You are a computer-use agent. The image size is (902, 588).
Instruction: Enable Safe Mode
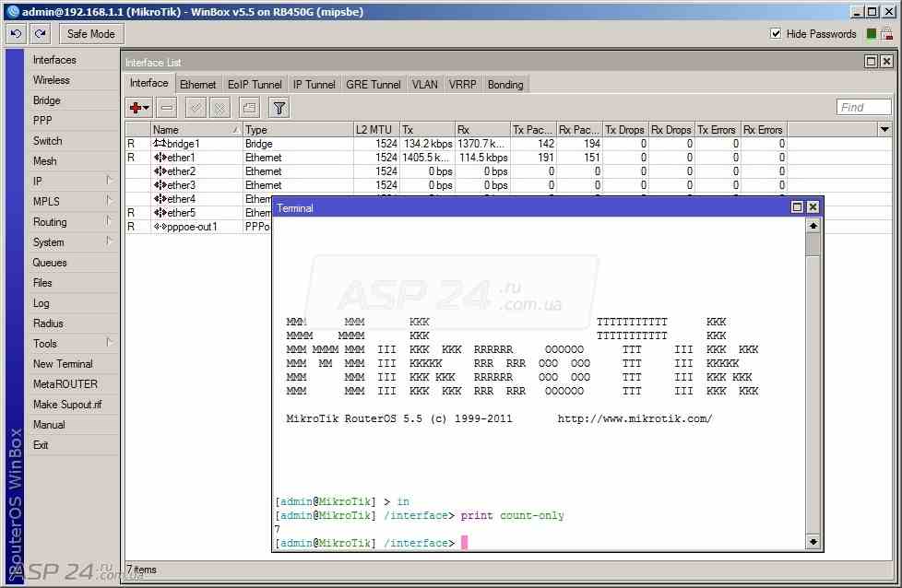(90, 33)
